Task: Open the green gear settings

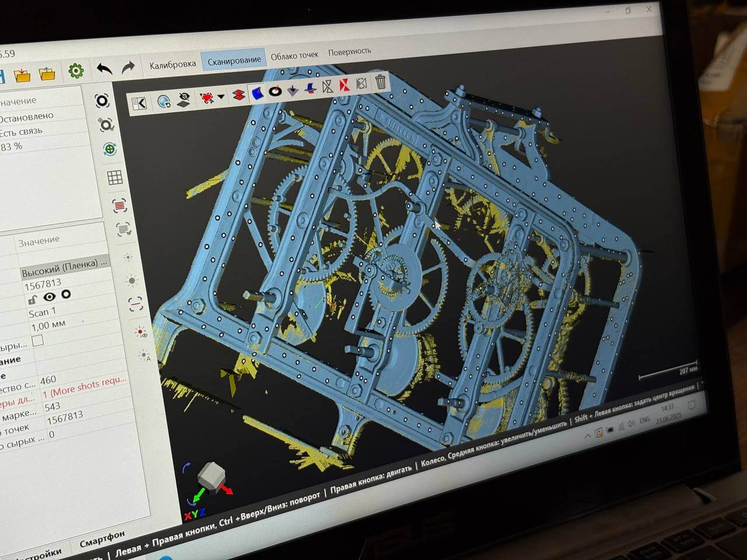Action: [76, 71]
